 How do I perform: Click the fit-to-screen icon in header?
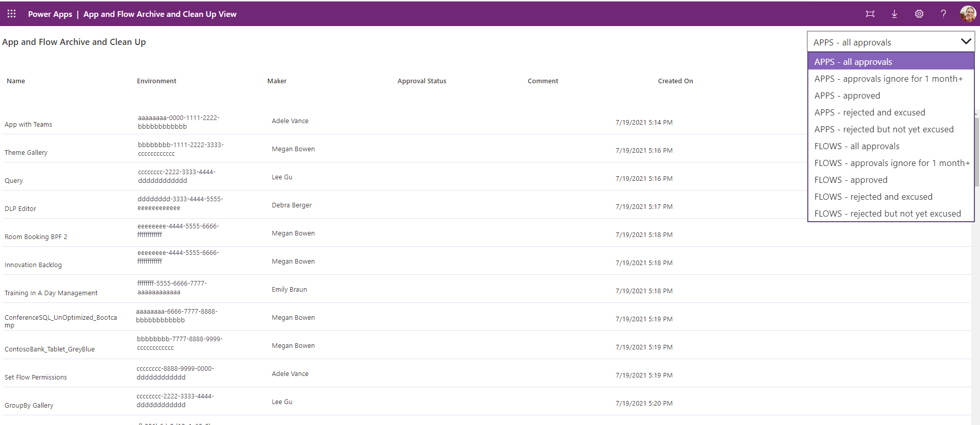(870, 14)
